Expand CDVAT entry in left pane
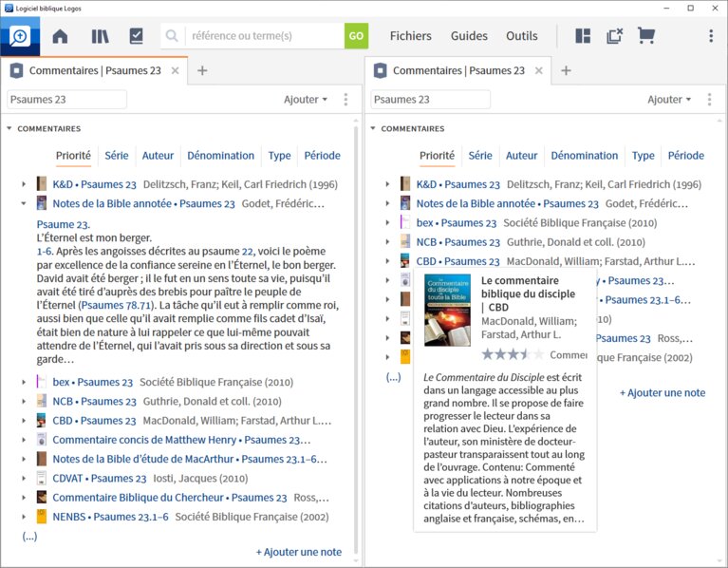The width and height of the screenshot is (728, 568). (x=24, y=478)
